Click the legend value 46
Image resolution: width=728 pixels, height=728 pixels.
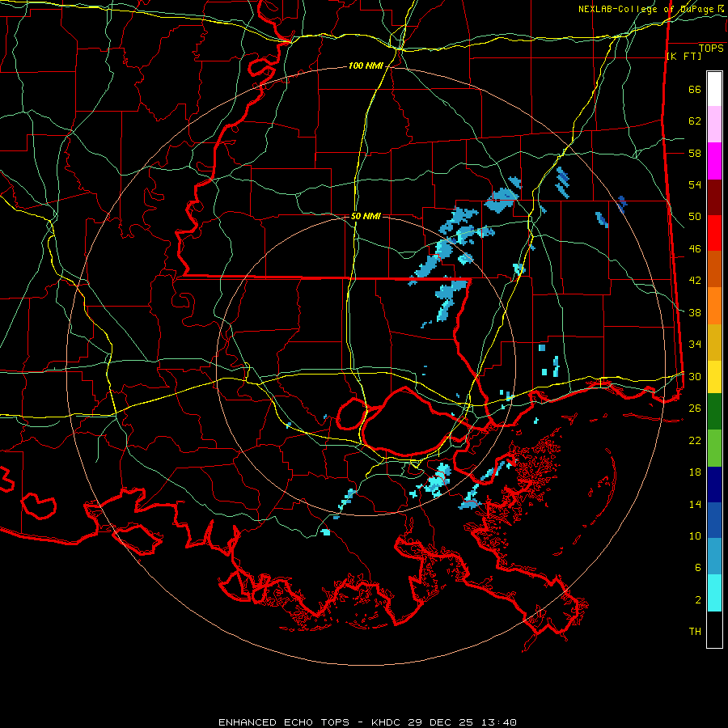point(695,249)
